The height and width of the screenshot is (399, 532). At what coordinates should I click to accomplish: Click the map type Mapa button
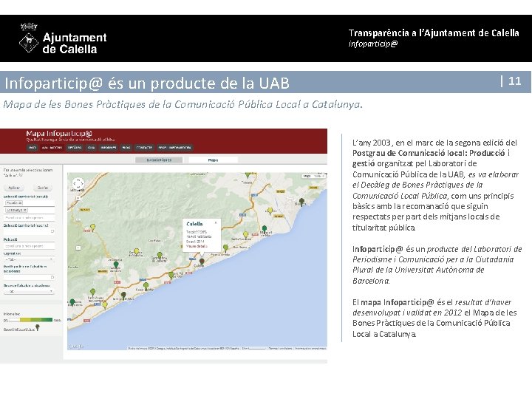pyautogui.click(x=307, y=176)
